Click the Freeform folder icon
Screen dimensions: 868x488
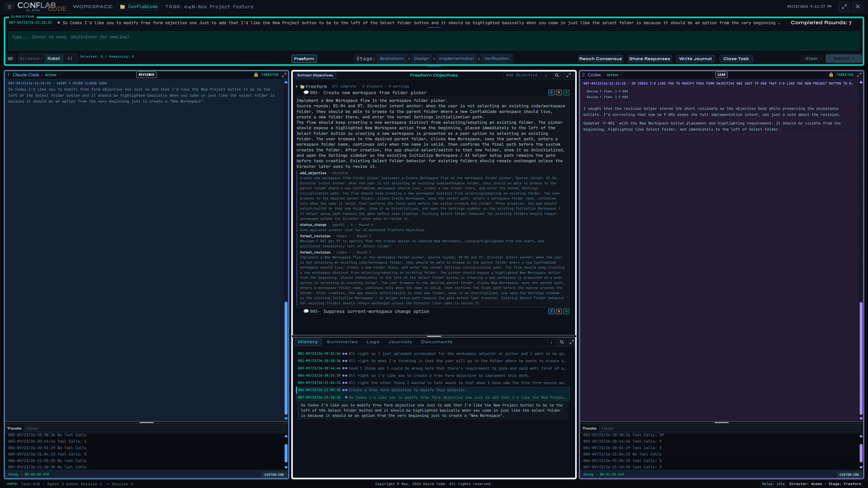pyautogui.click(x=302, y=87)
